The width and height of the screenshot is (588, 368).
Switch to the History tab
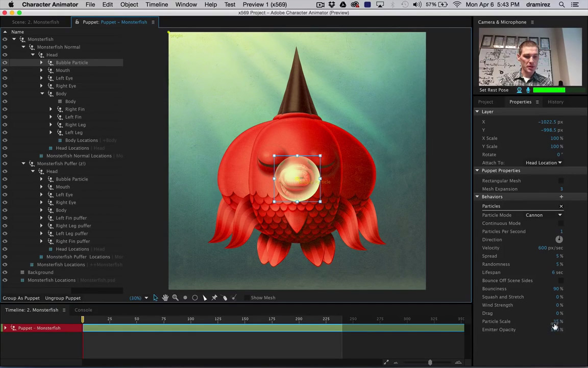coord(555,102)
